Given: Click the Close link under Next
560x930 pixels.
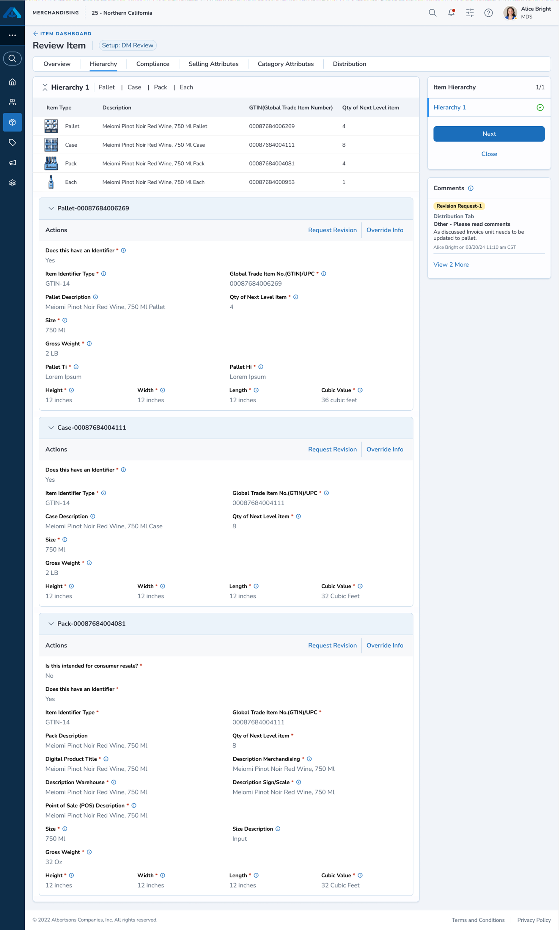Looking at the screenshot, I should click(489, 154).
